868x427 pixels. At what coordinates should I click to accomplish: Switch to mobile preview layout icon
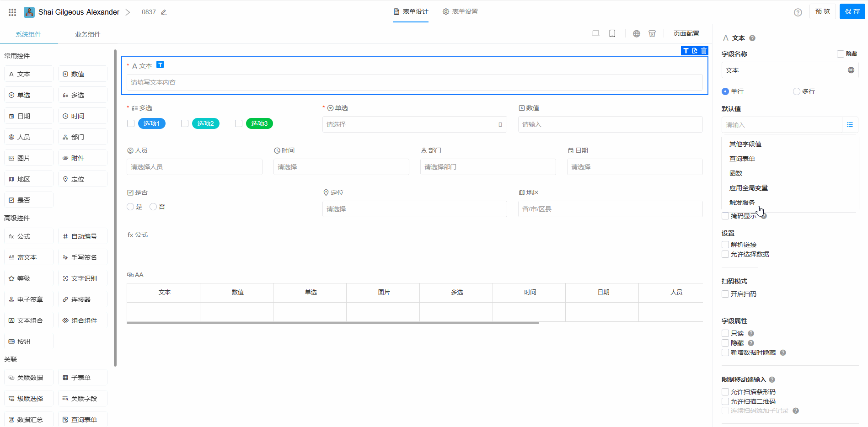coord(612,33)
